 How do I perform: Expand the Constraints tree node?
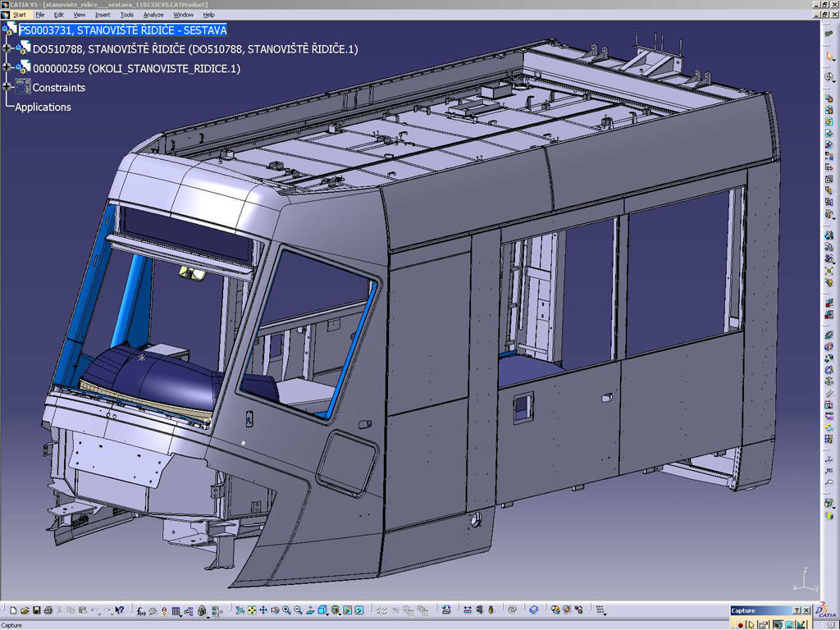[x=7, y=87]
